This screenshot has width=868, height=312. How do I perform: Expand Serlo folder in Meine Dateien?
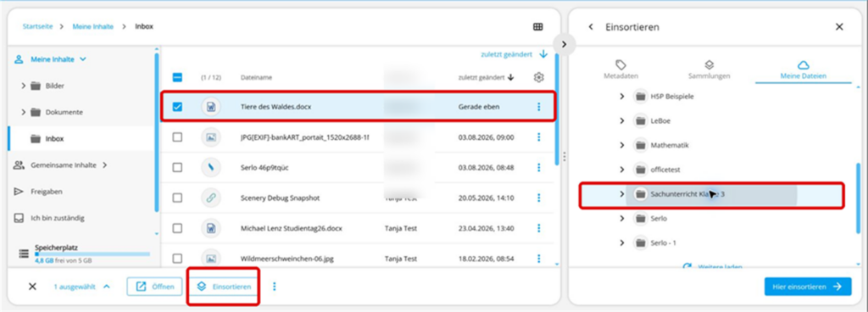pos(621,219)
